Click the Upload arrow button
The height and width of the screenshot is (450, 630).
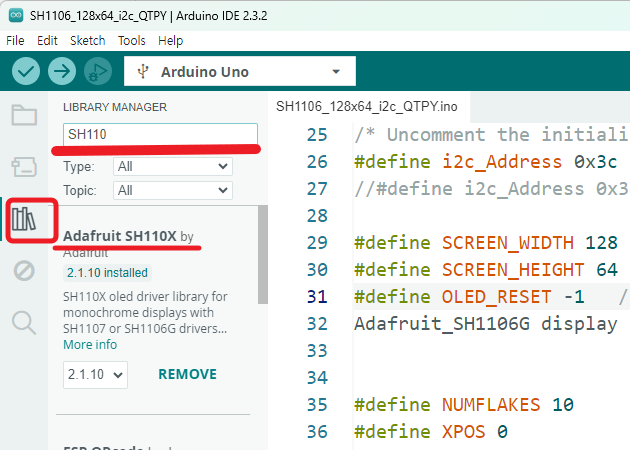62,71
